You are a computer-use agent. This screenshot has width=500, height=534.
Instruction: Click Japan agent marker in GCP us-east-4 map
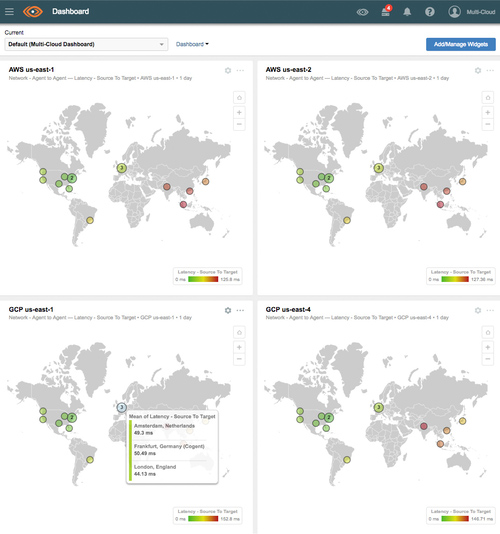462,421
